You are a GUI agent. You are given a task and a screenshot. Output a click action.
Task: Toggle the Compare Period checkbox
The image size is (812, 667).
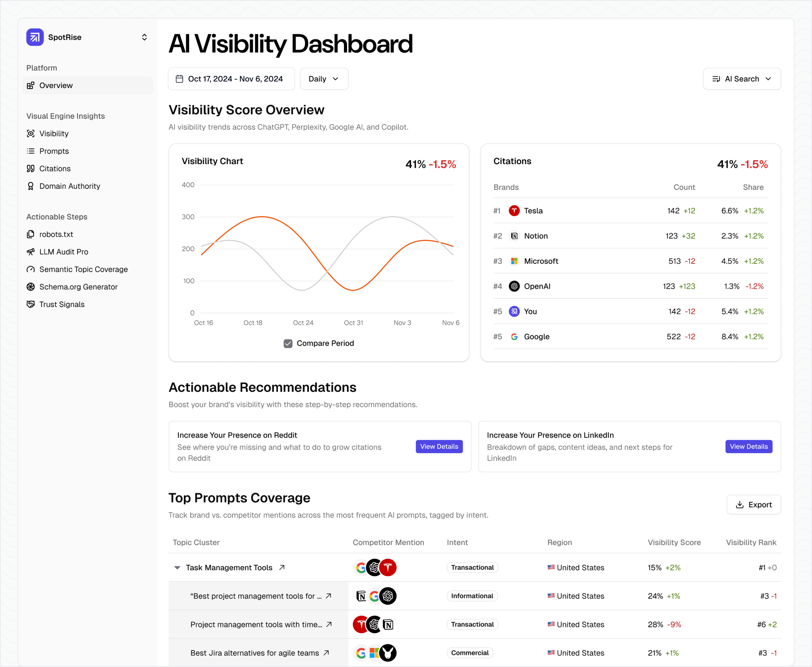(x=288, y=344)
